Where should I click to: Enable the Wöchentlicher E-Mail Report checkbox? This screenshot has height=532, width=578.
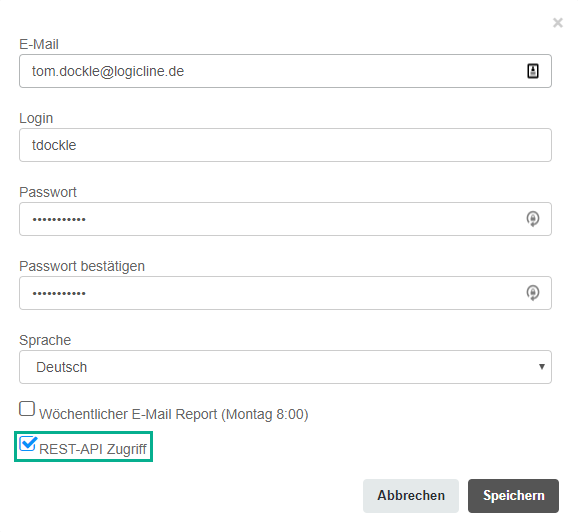pyautogui.click(x=27, y=408)
